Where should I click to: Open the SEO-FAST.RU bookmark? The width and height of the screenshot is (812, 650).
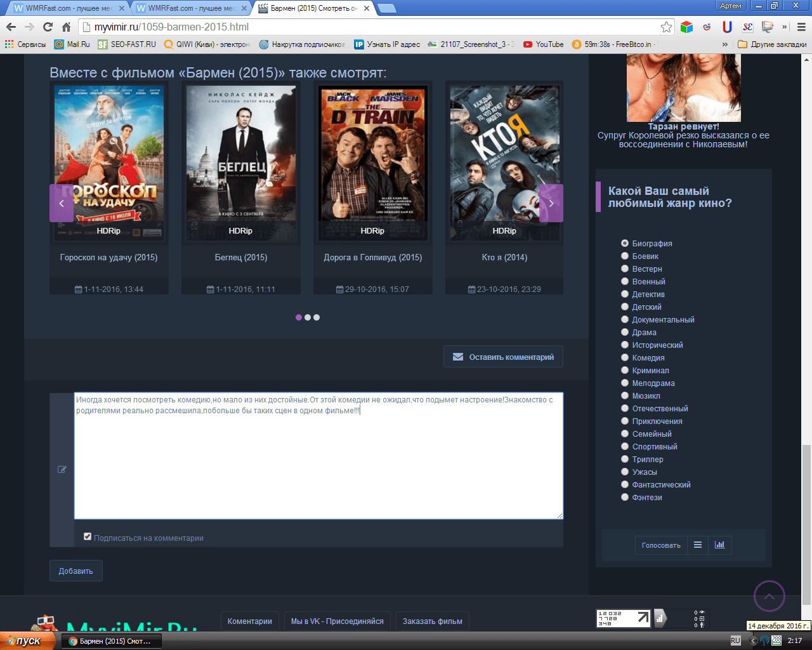(x=127, y=44)
